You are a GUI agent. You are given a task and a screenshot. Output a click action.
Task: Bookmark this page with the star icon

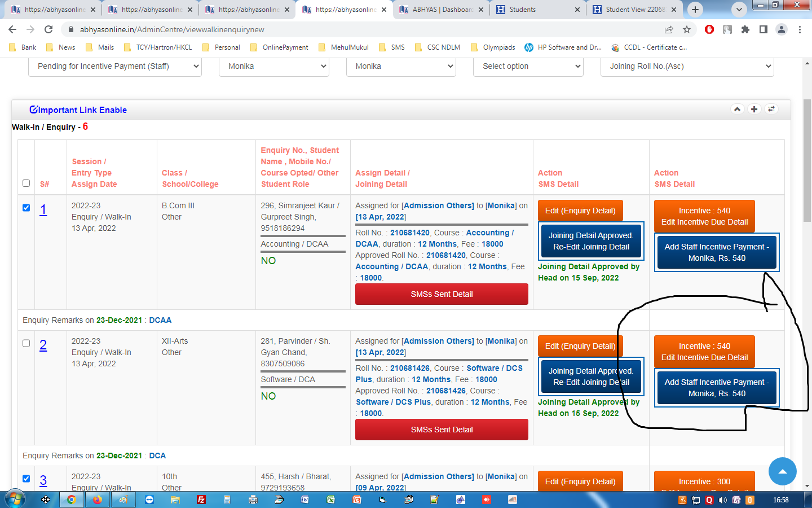(687, 29)
